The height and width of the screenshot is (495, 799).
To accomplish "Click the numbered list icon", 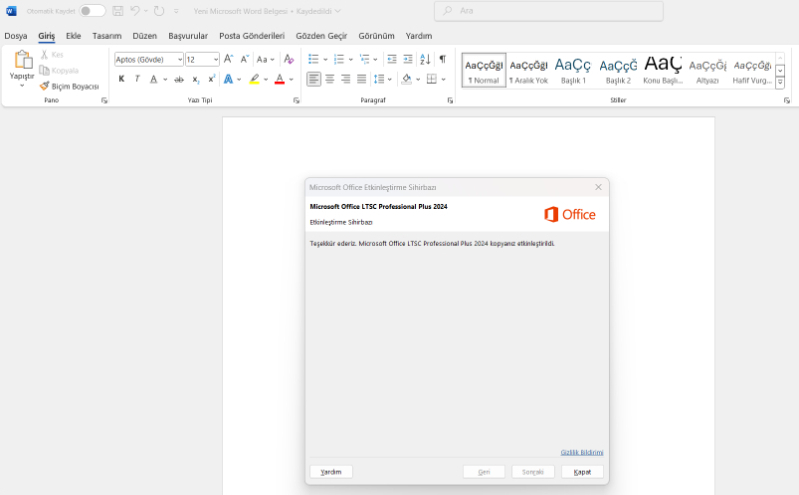I will pos(339,59).
